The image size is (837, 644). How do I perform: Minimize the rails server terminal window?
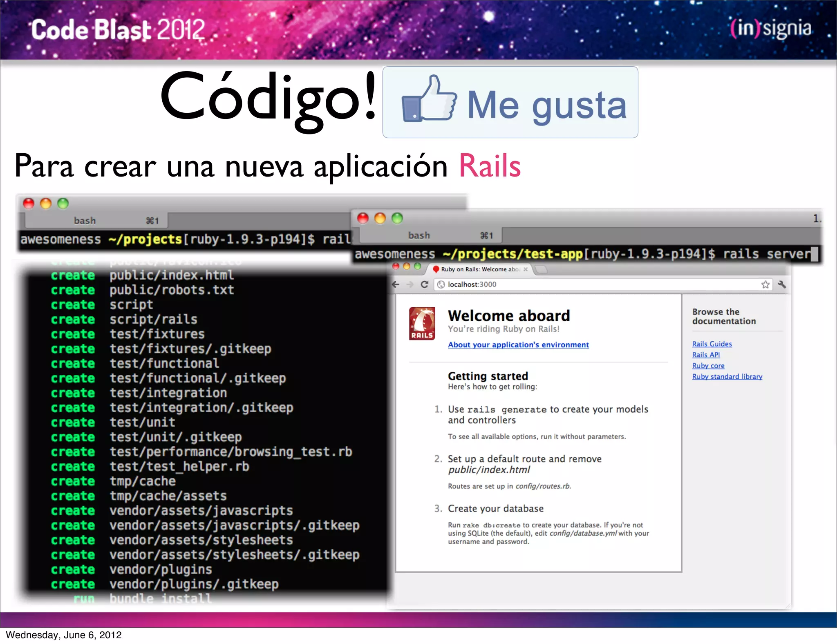[380, 218]
